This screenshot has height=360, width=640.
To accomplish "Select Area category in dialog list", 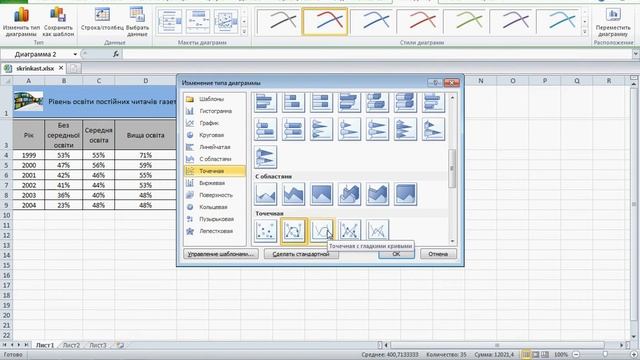I will coord(215,159).
